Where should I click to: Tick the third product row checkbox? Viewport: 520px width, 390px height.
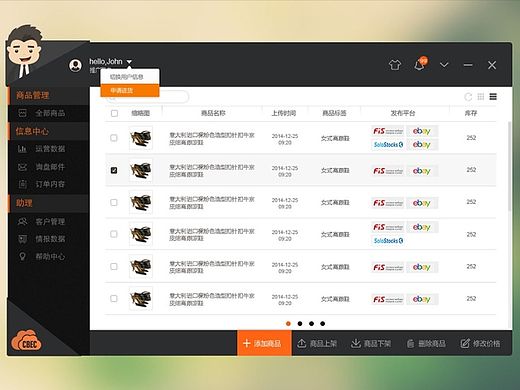click(x=114, y=202)
